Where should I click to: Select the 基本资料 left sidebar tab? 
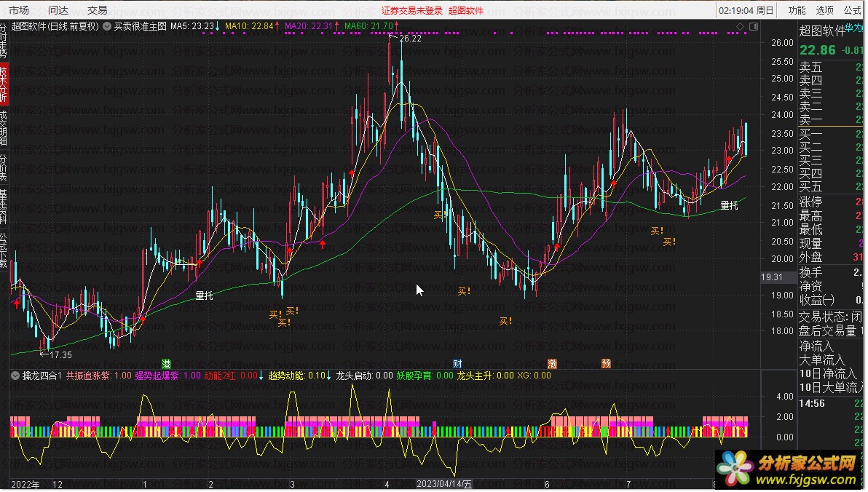[x=4, y=206]
